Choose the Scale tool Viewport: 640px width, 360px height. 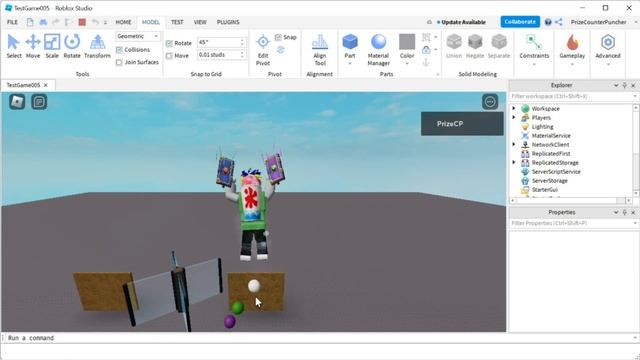point(52,46)
